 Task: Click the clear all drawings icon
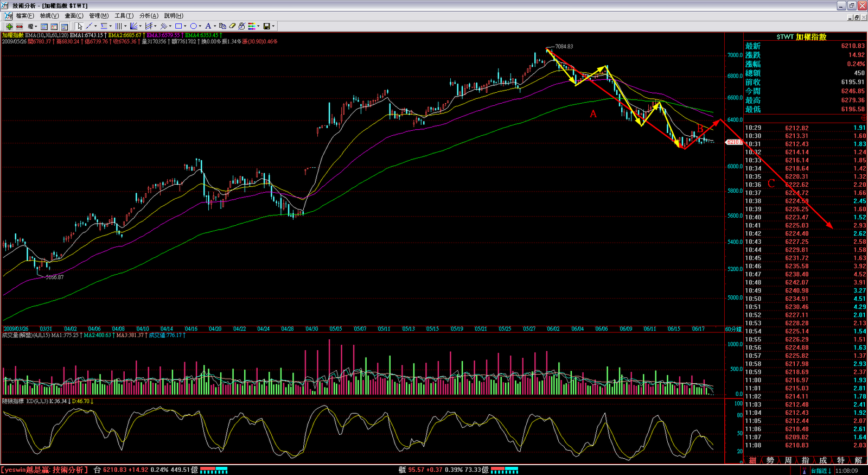pyautogui.click(x=242, y=26)
